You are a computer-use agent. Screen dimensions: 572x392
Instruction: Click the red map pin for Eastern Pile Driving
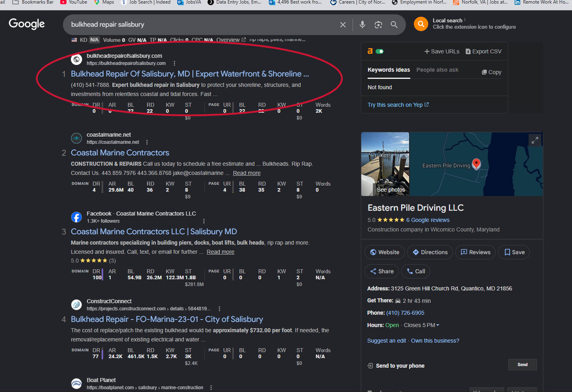[476, 164]
